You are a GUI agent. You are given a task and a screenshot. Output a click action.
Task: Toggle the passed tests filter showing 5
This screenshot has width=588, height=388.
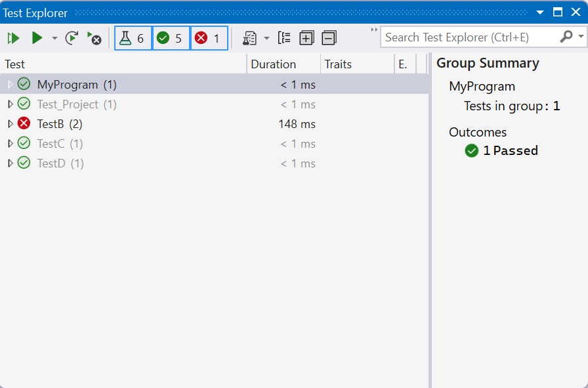[171, 37]
